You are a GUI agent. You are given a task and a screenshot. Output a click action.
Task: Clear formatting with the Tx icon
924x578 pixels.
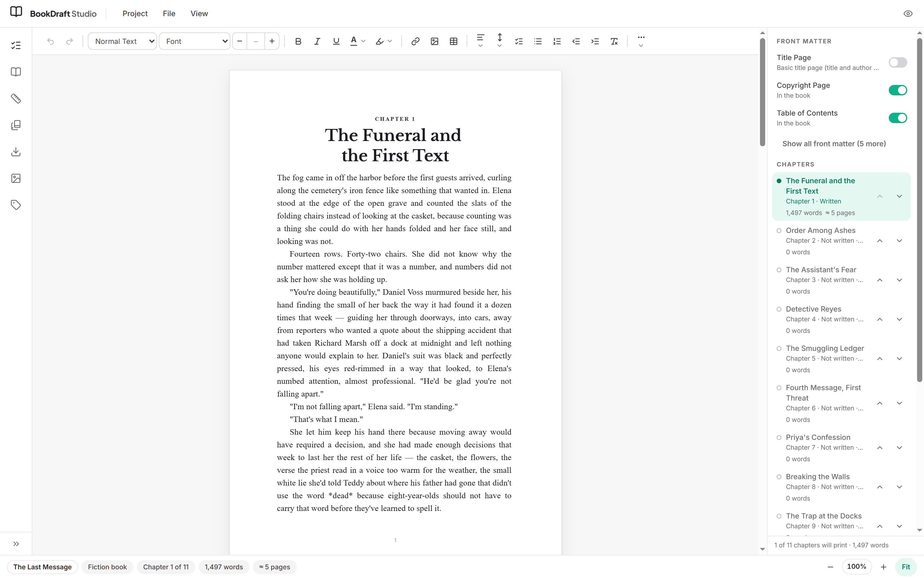point(614,41)
